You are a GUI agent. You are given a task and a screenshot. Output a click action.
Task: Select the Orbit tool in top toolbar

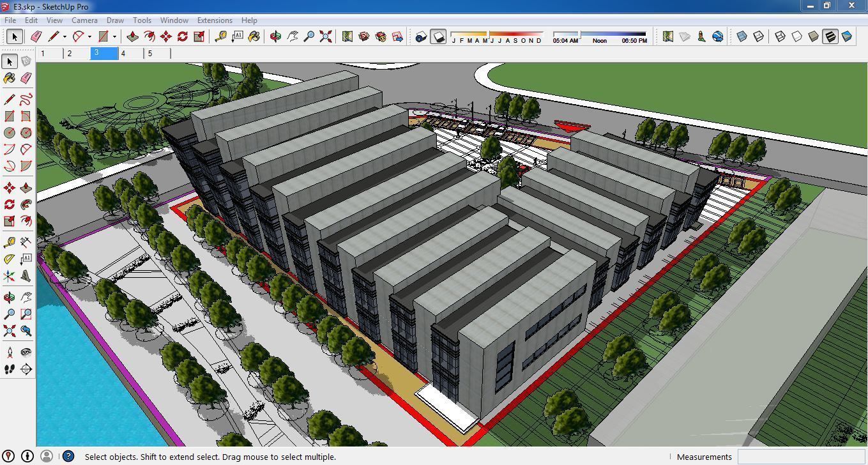point(275,37)
